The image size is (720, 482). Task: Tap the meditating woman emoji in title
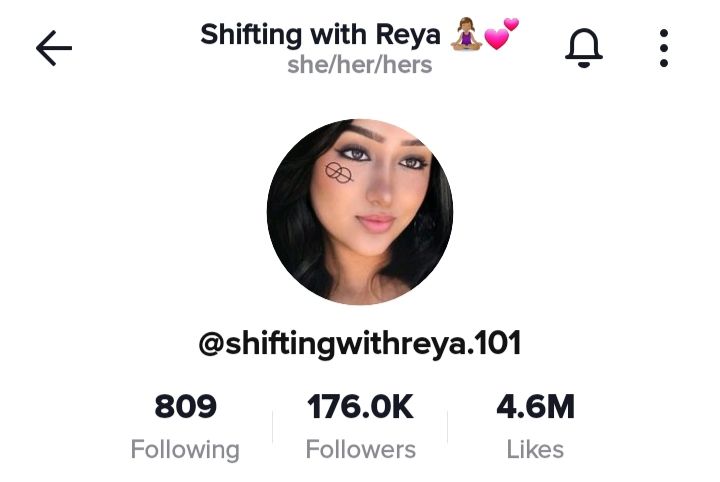point(466,34)
